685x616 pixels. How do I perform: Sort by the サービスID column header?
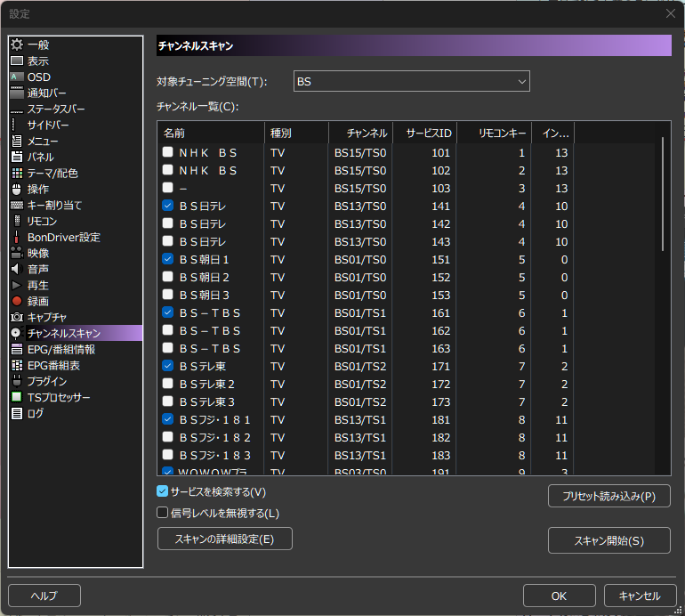click(x=424, y=133)
